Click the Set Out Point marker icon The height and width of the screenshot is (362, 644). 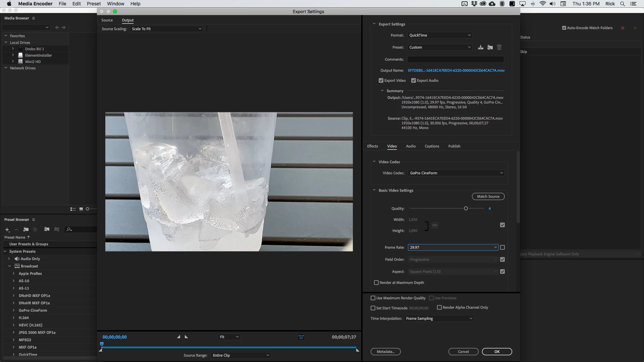coord(186,337)
